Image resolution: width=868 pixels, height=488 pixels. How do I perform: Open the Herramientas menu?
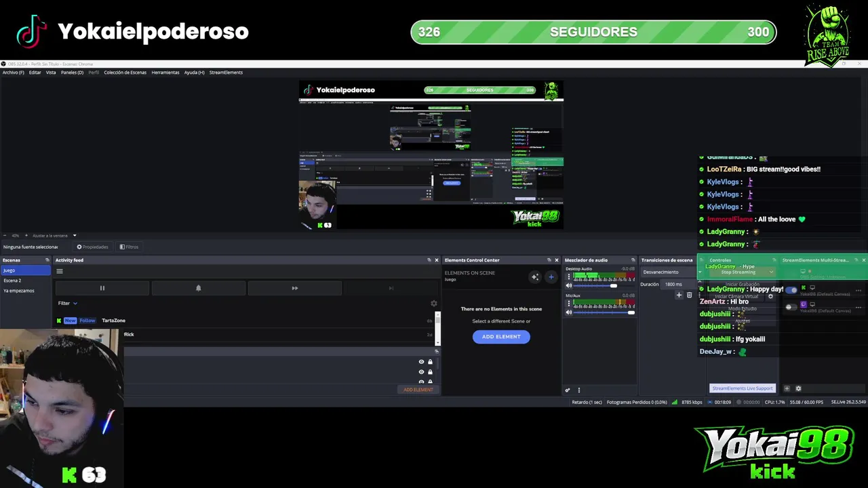point(165,73)
